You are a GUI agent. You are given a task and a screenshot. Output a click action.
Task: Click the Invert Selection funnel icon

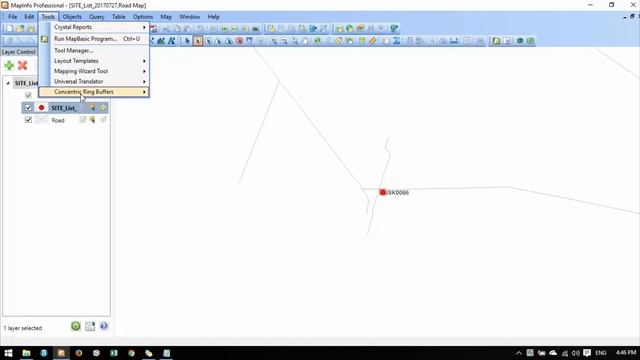250,41
